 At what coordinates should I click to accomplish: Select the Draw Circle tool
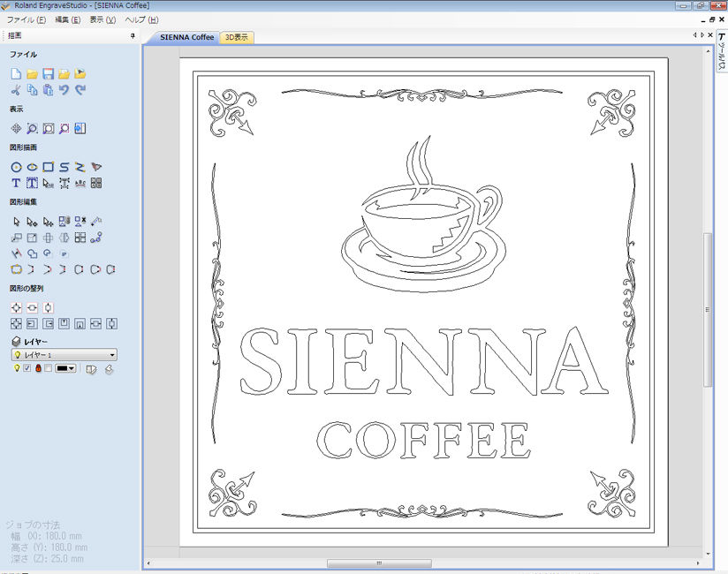(x=16, y=167)
